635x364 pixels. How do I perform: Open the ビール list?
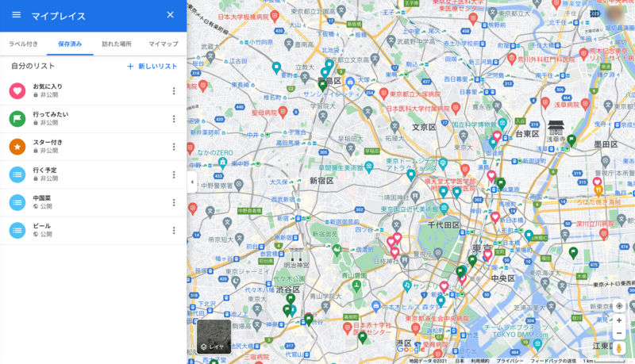point(93,231)
